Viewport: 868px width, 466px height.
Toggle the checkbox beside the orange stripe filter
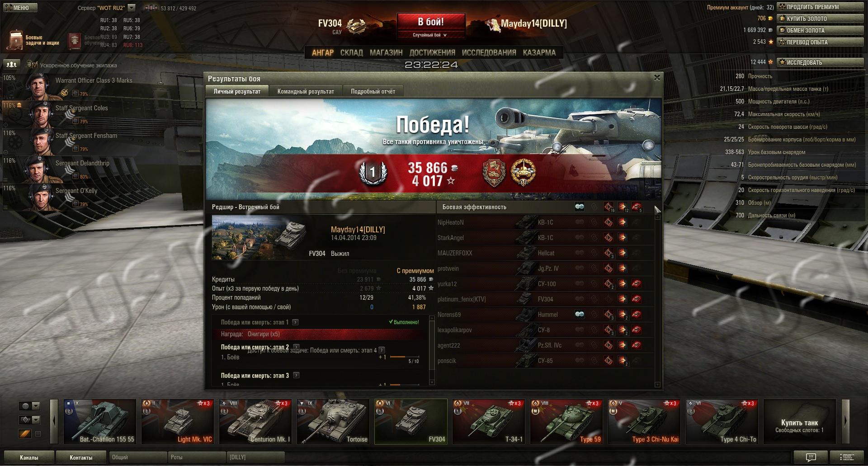(x=38, y=434)
